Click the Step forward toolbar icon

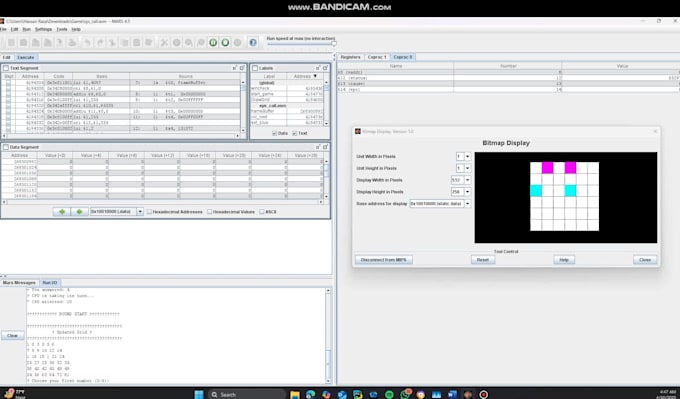click(x=189, y=43)
